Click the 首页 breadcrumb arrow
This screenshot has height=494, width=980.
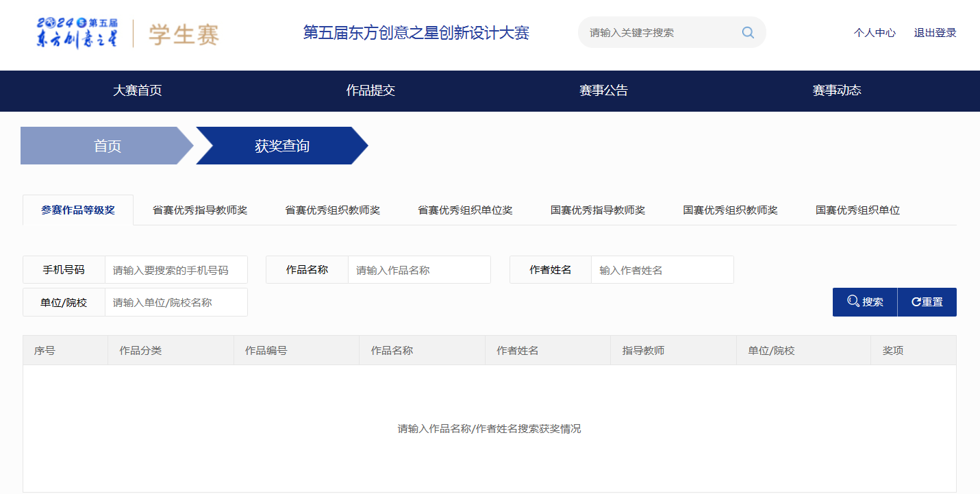coord(107,146)
